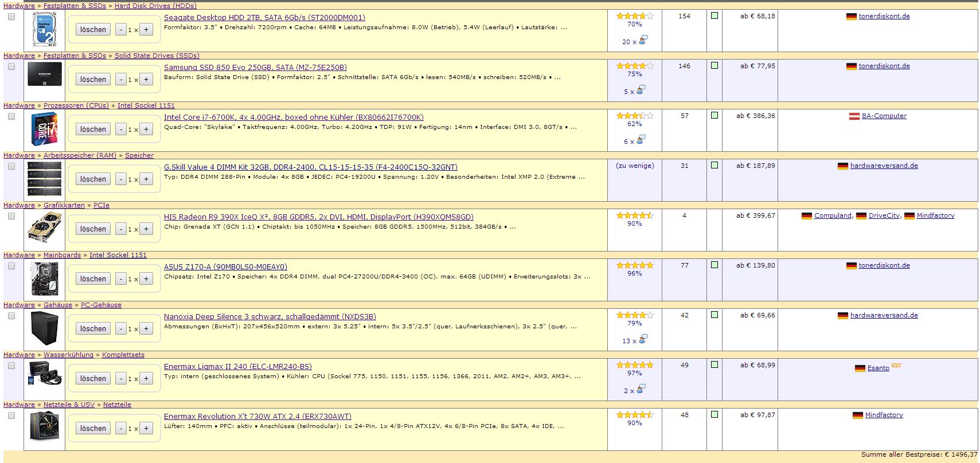Go to Solid State Drives (SSDs) category
The width and height of the screenshot is (980, 463).
(x=157, y=56)
